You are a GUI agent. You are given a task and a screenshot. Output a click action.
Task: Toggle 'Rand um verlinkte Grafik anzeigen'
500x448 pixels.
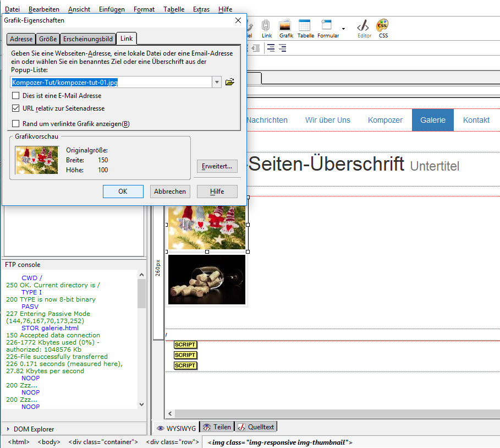(16, 124)
